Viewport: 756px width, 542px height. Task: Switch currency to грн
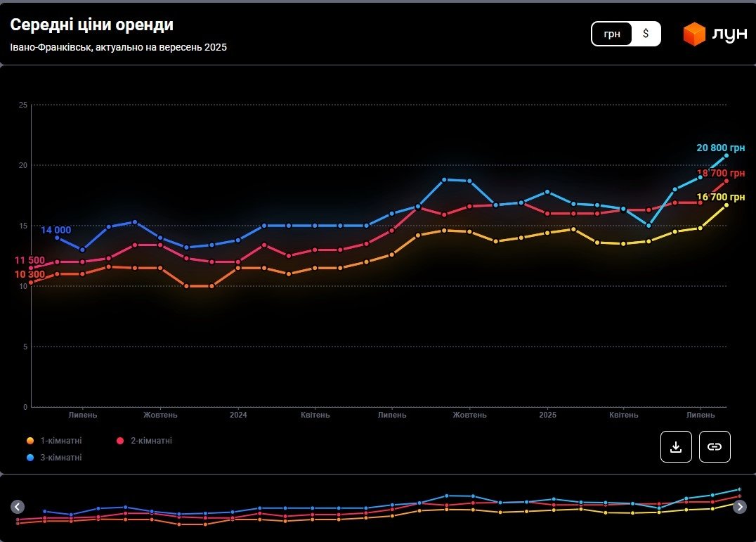pyautogui.click(x=612, y=34)
